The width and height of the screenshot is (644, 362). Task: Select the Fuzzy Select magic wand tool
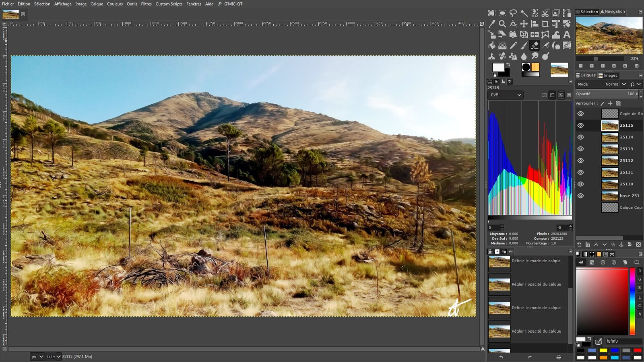point(524,13)
